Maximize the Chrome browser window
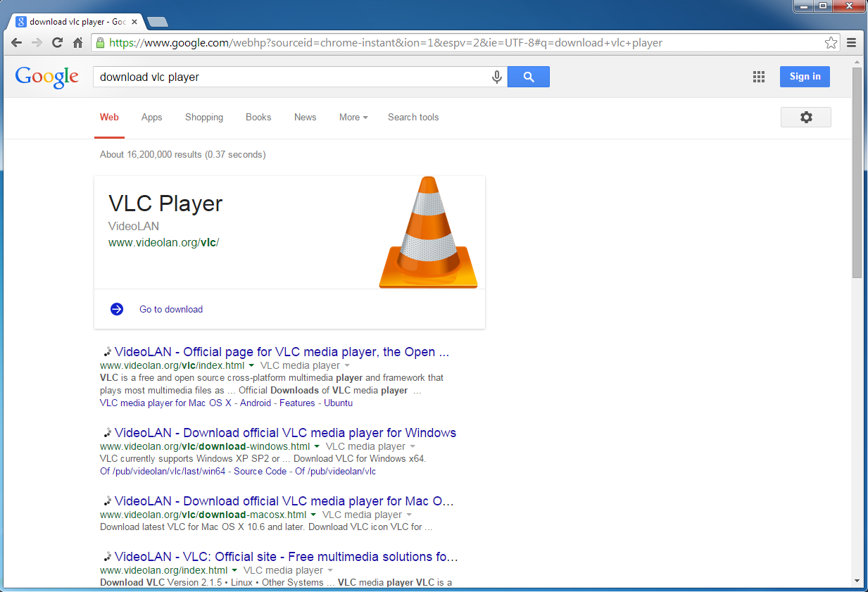This screenshot has width=868, height=592. pyautogui.click(x=822, y=6)
